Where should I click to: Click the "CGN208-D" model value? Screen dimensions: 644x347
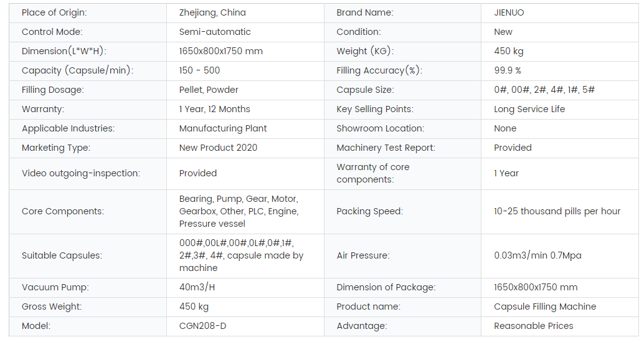[x=204, y=326]
